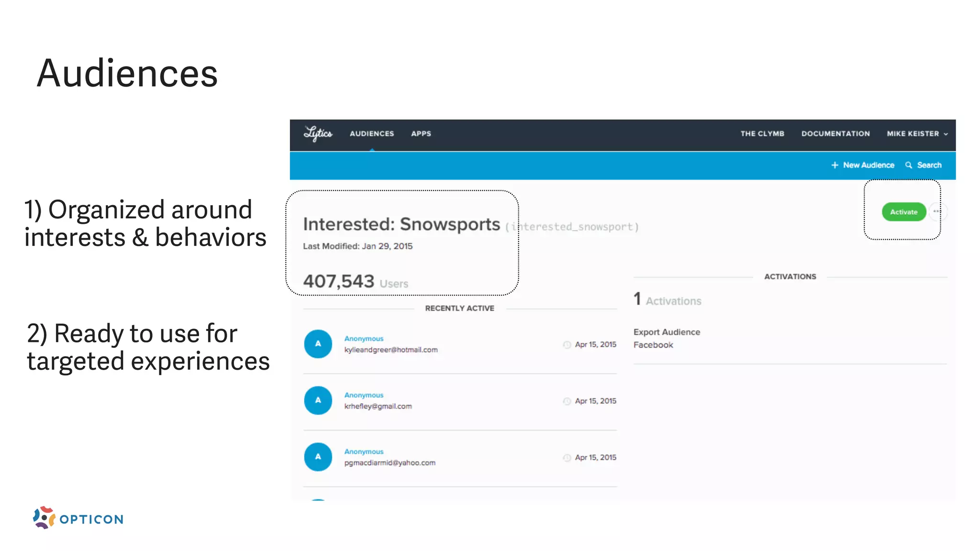Click the Recently Active heading

point(459,309)
